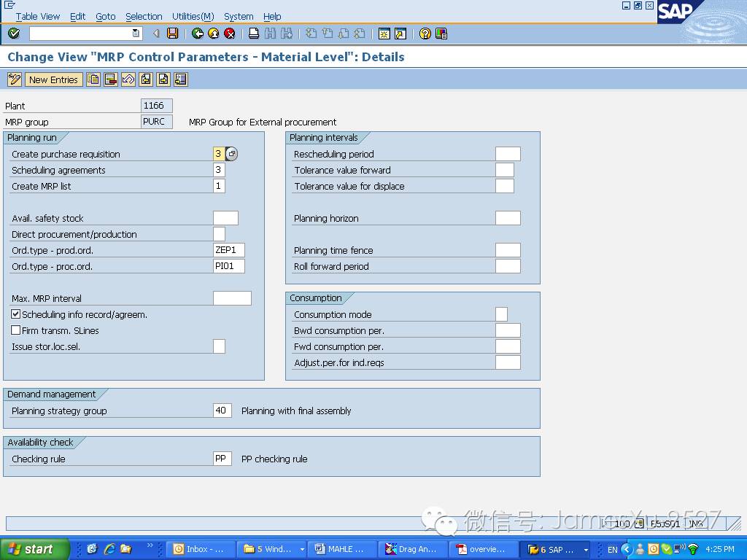This screenshot has height=560, width=747.
Task: Click the Planning horizon field
Action: (x=508, y=218)
